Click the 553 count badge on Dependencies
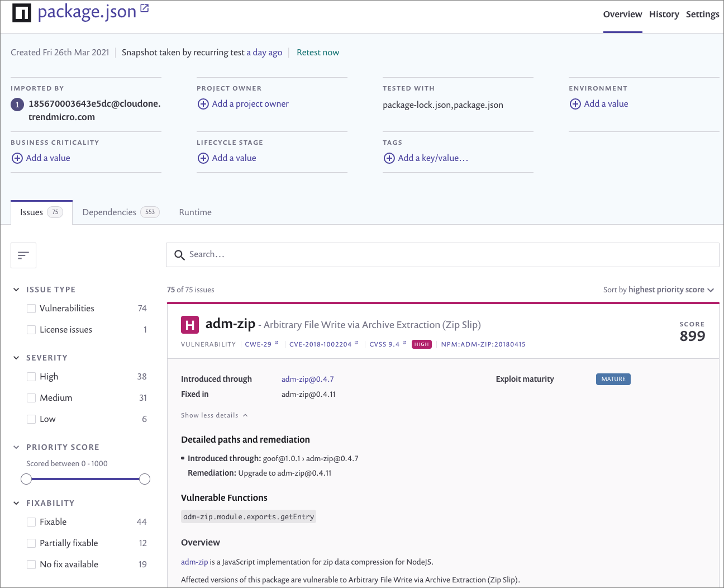This screenshot has width=724, height=588. click(x=150, y=212)
